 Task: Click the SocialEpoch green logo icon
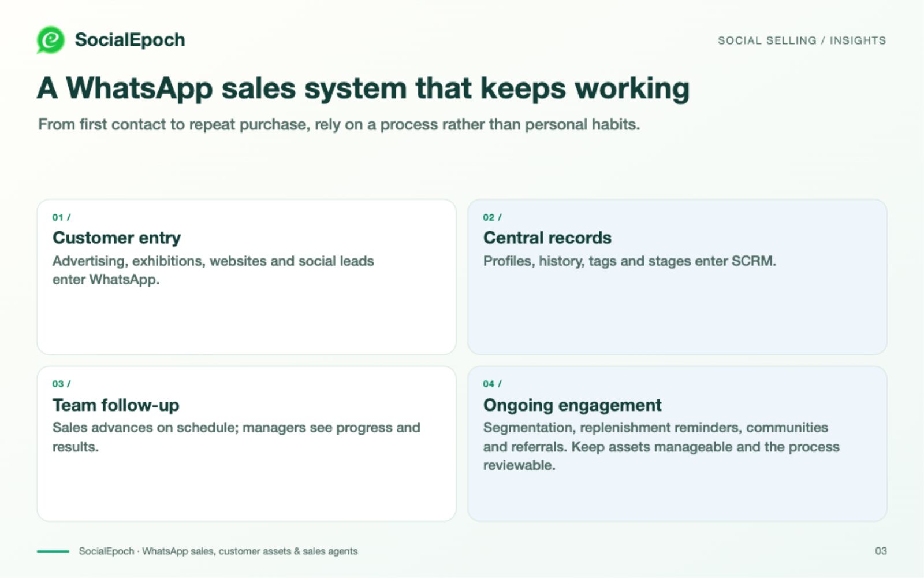(x=51, y=40)
